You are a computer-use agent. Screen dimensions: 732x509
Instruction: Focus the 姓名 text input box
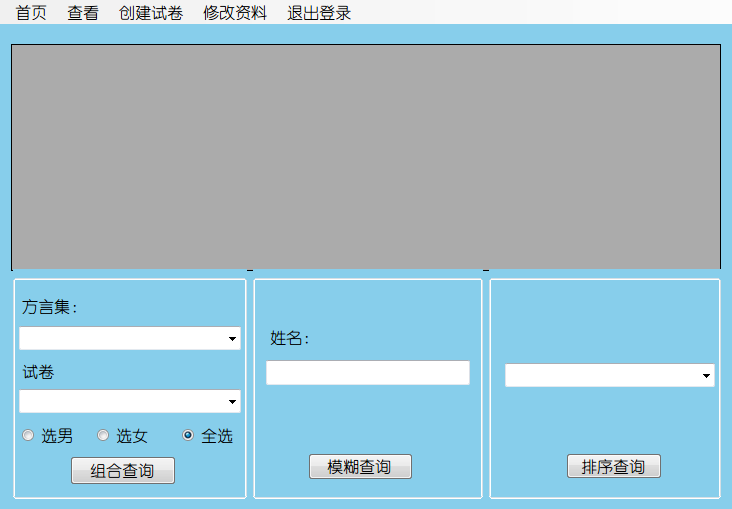pos(368,373)
